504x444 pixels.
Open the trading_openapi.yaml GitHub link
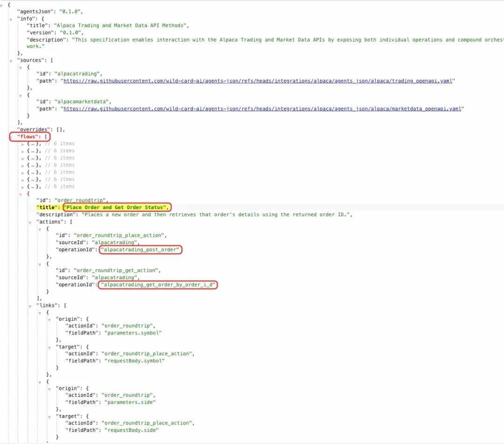(x=258, y=81)
